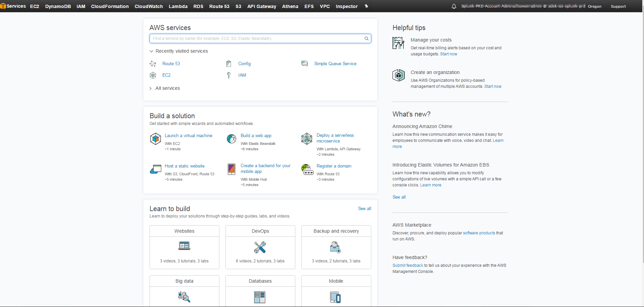
Task: Open CloudFormation shortcut in navbar
Action: (110, 6)
